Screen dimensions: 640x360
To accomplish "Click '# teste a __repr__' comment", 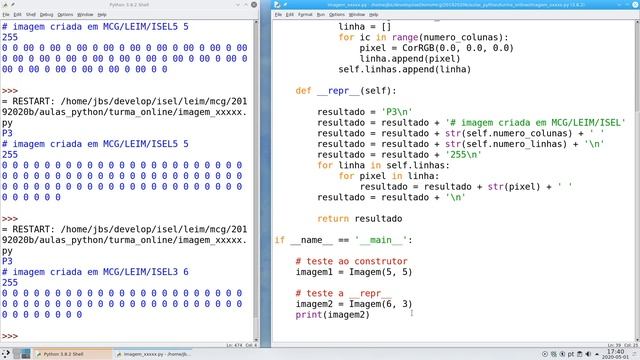I will [x=344, y=293].
